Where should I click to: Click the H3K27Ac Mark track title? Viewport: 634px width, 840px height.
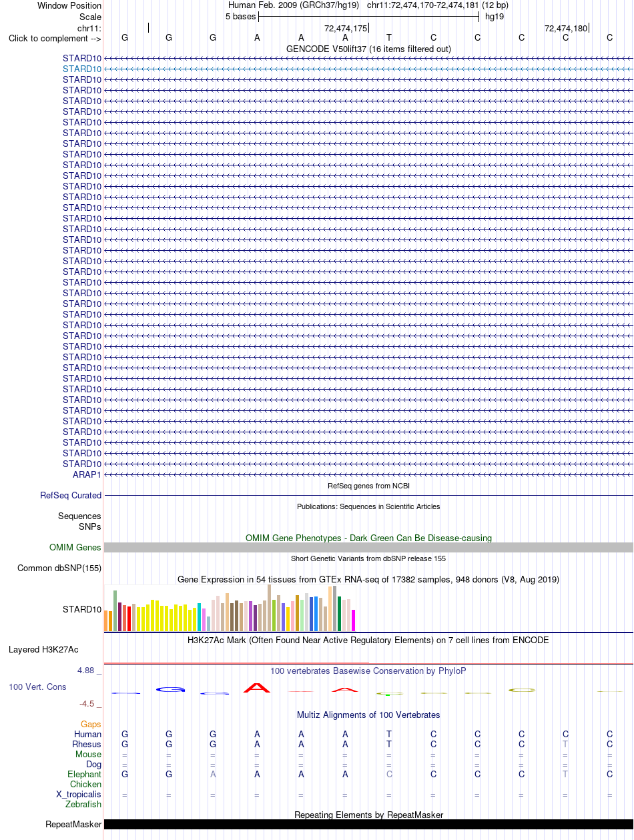(x=368, y=640)
